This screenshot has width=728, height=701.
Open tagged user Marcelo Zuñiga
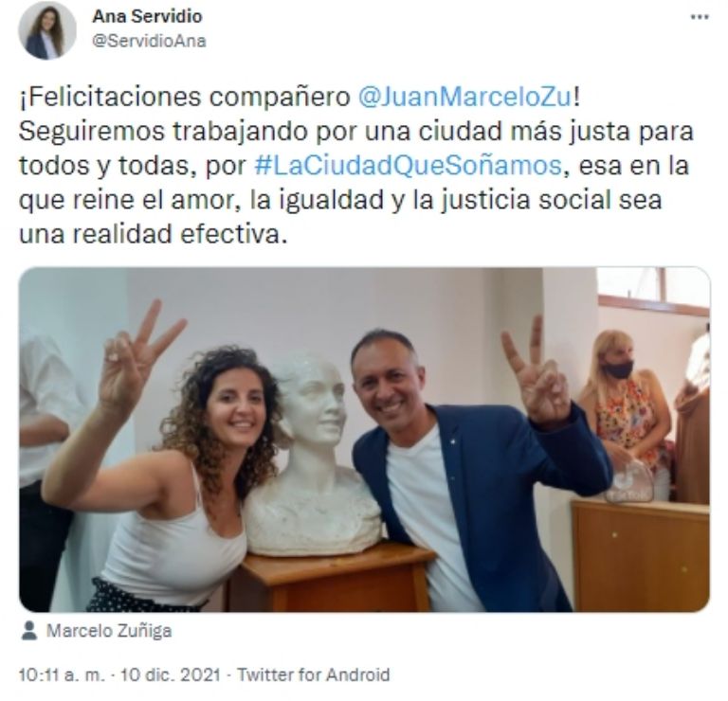click(109, 631)
